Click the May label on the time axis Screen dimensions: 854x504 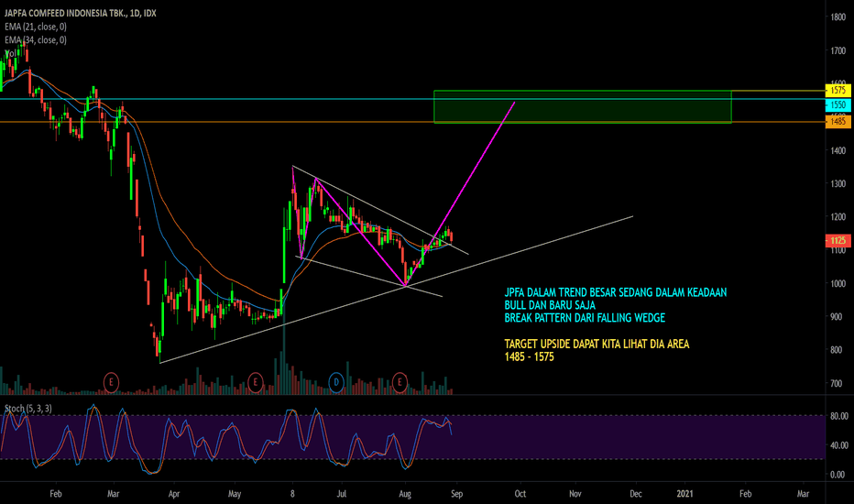[235, 494]
